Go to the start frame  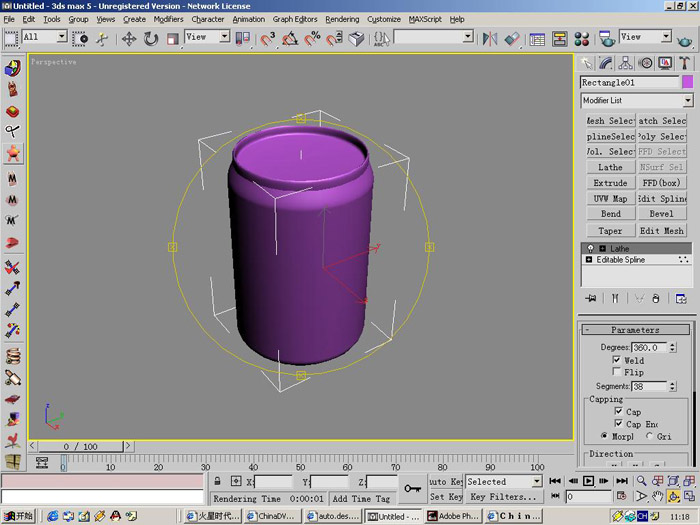[x=555, y=481]
